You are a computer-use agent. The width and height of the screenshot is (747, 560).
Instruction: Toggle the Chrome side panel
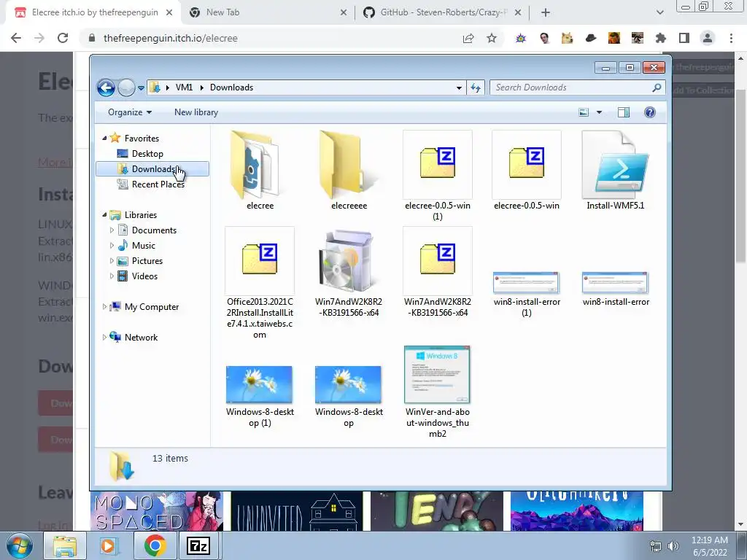coord(684,38)
